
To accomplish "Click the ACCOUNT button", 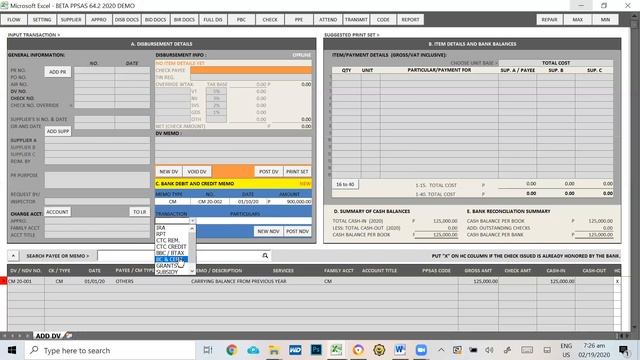I will pyautogui.click(x=57, y=212).
